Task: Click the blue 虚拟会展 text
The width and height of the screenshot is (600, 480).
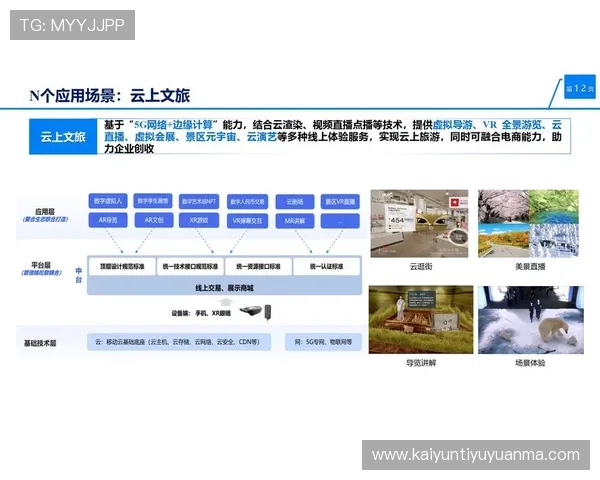Action: (155, 137)
